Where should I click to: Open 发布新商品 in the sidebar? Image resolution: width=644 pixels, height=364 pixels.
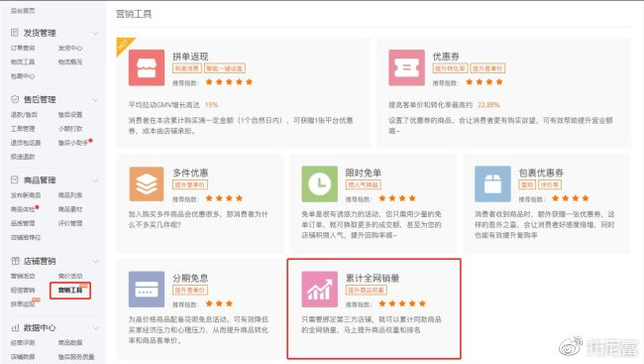[26, 195]
